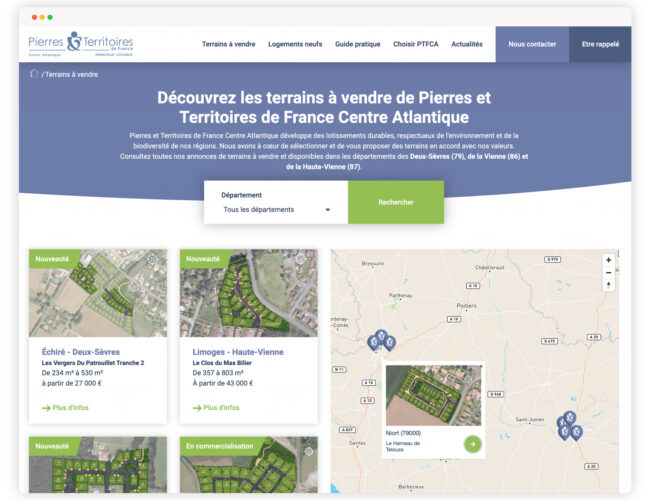Click the arrow icon beside Limoges Plus d'infos

click(197, 408)
